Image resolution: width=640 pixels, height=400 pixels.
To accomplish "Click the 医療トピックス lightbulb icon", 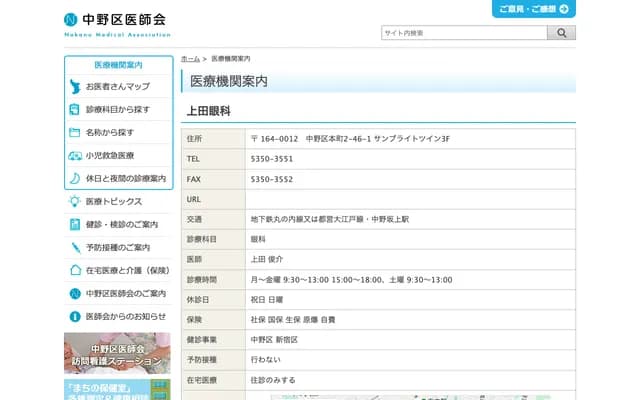I will 75,201.
